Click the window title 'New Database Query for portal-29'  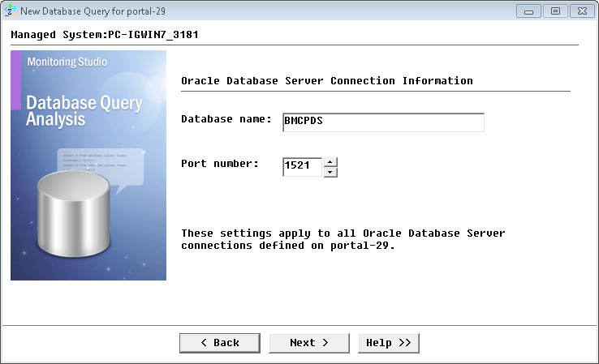click(93, 11)
